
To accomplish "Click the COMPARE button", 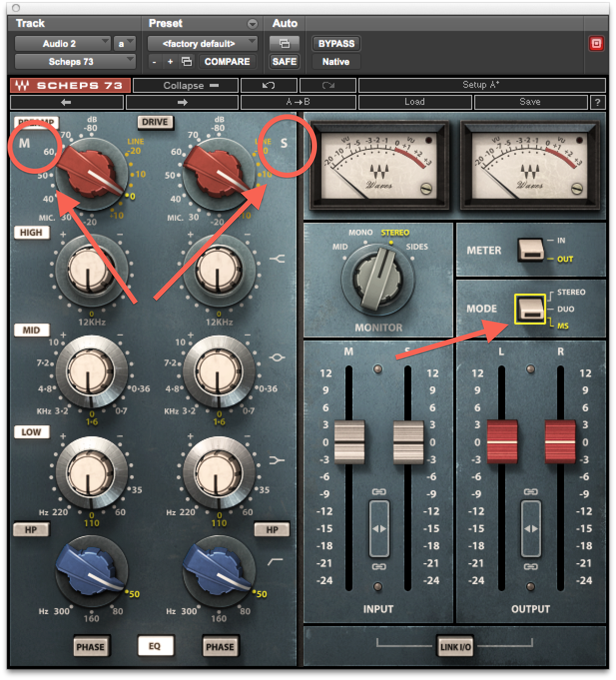I will point(228,61).
